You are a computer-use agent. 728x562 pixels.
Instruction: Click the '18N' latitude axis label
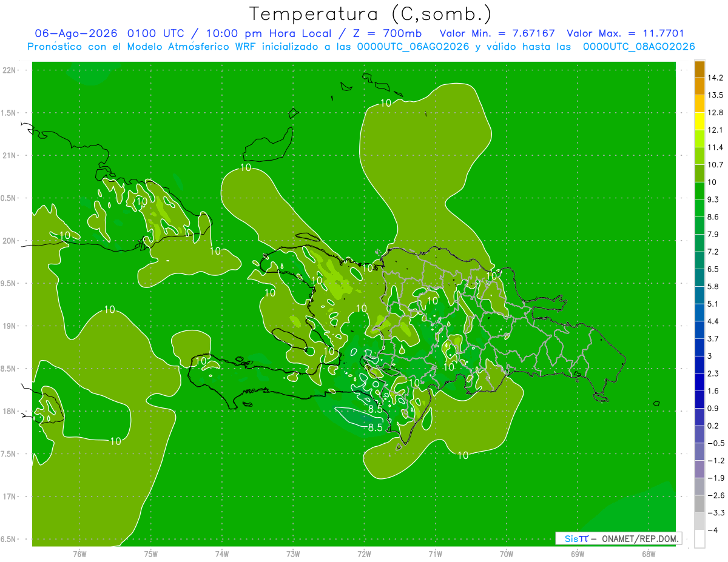pos(10,411)
